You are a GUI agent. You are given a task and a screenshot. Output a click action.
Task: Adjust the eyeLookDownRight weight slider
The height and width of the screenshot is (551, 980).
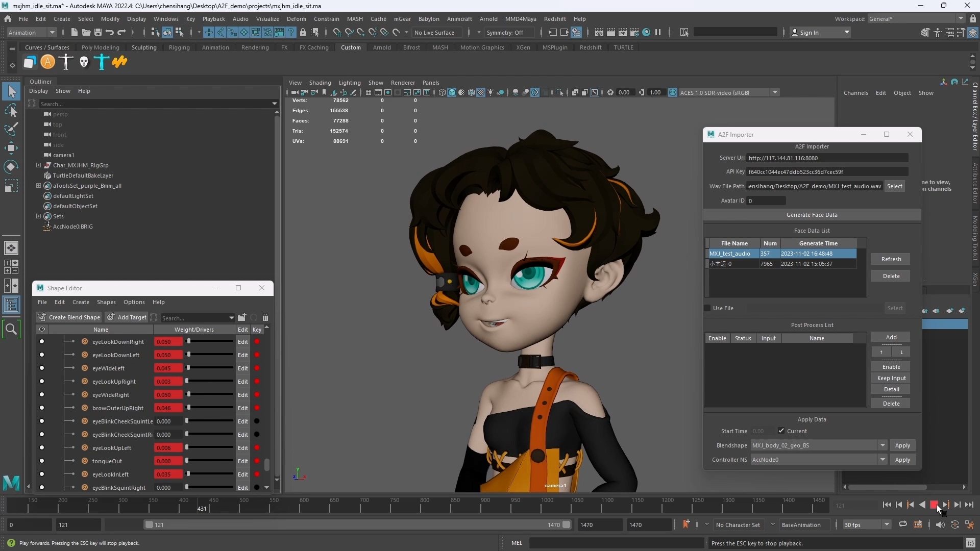point(188,341)
